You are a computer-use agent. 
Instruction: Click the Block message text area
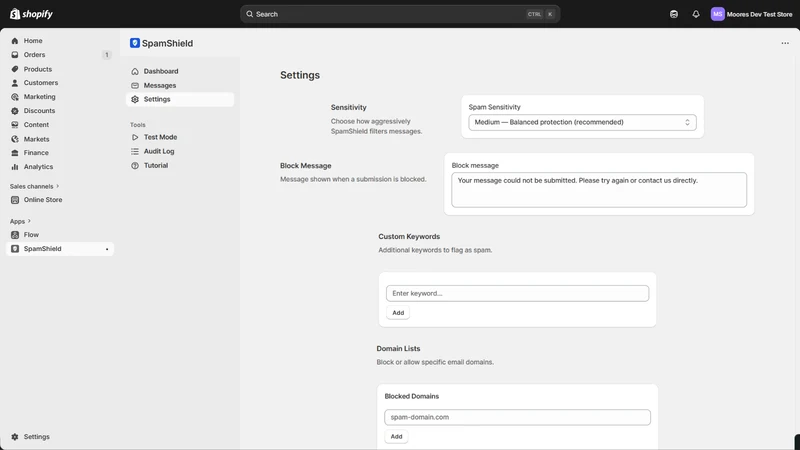599,190
